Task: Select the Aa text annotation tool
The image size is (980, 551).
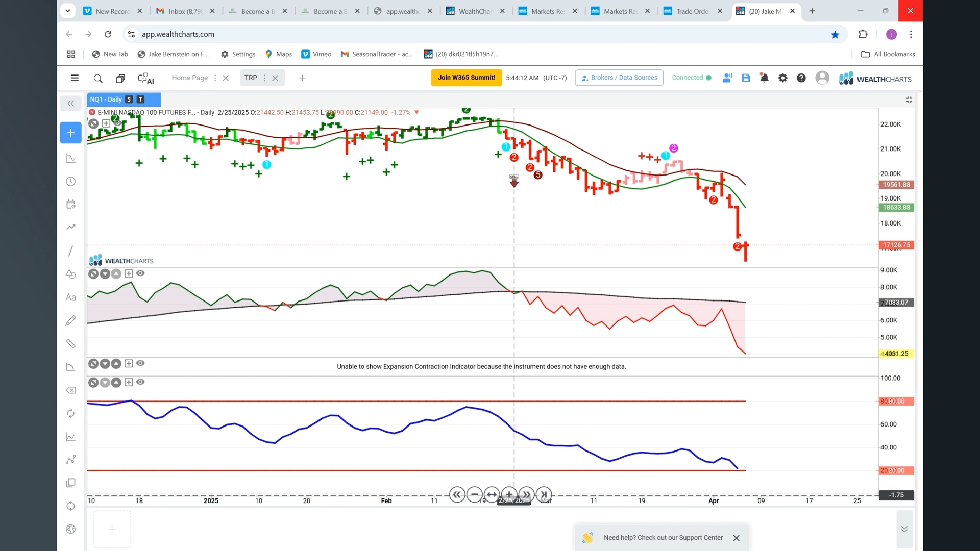Action: click(71, 297)
